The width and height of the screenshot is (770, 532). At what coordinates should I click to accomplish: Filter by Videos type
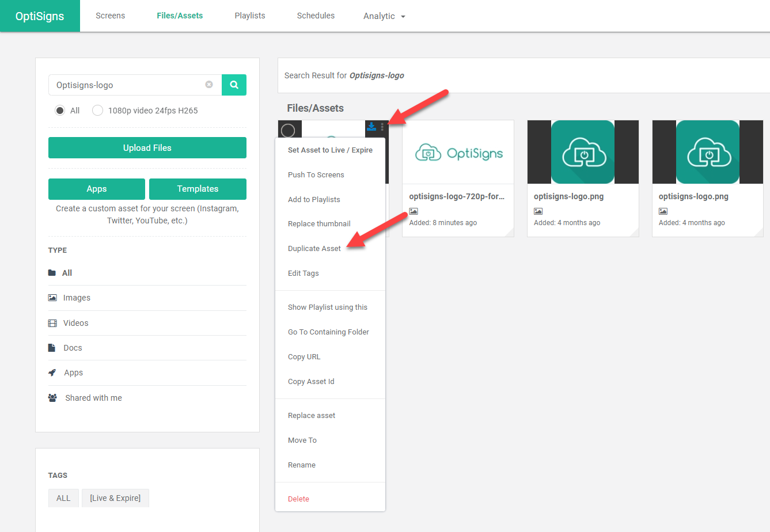(75, 323)
